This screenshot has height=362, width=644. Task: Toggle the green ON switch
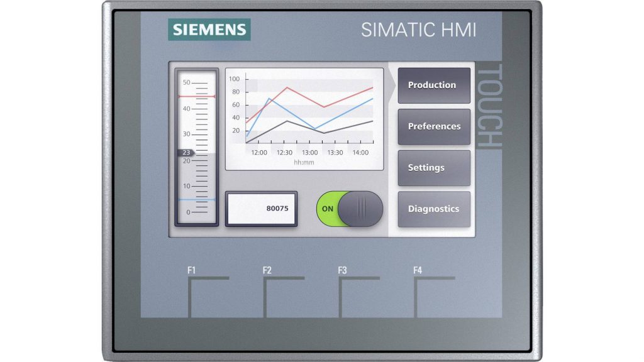tap(350, 209)
